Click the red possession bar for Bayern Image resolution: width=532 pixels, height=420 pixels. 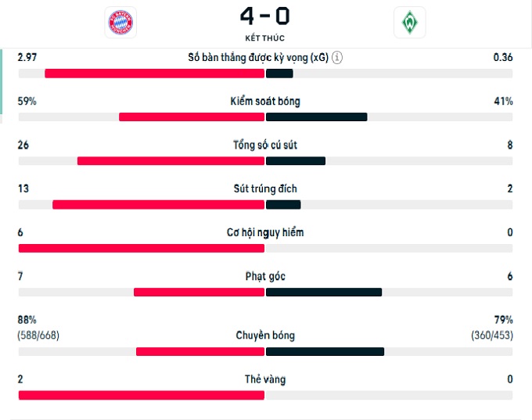tap(192, 117)
